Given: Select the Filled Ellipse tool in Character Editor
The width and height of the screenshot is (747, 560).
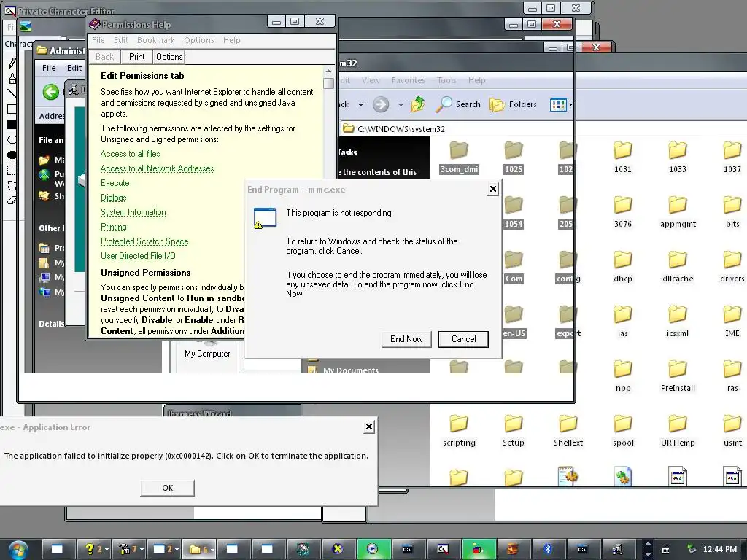Looking at the screenshot, I should pyautogui.click(x=12, y=155).
